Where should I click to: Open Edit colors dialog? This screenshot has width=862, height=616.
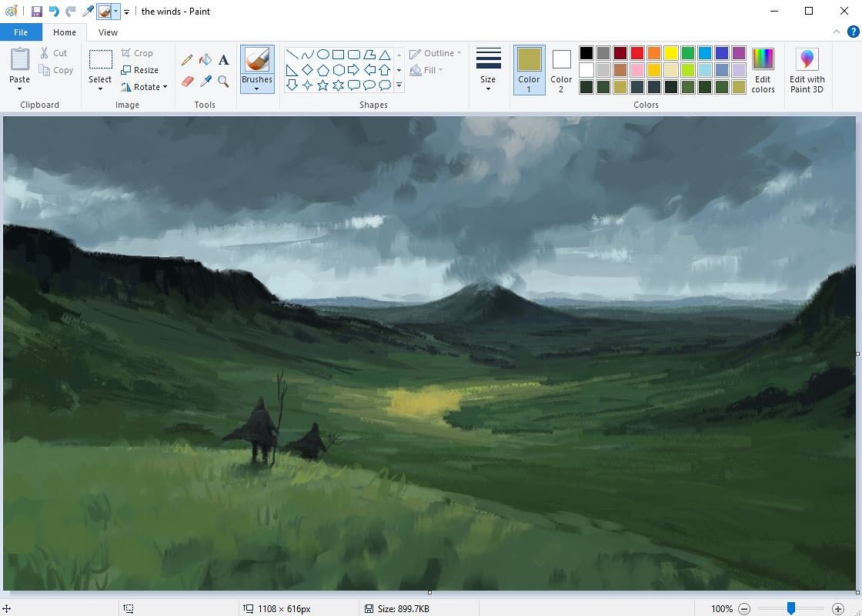763,70
